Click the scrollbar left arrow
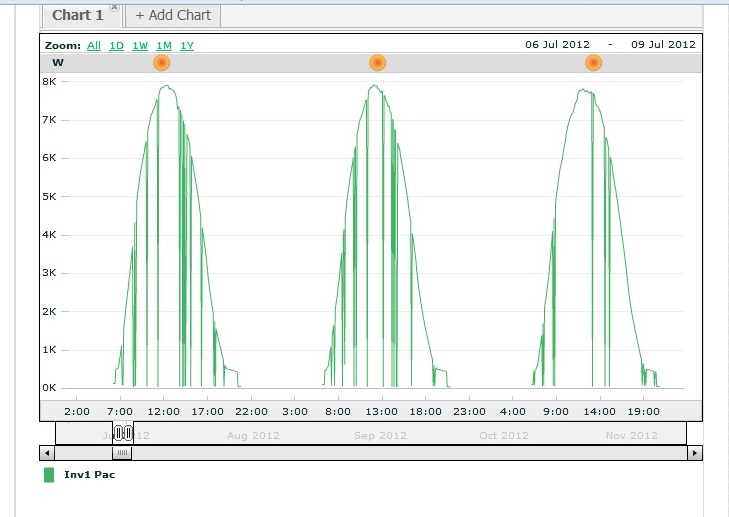 tap(47, 453)
